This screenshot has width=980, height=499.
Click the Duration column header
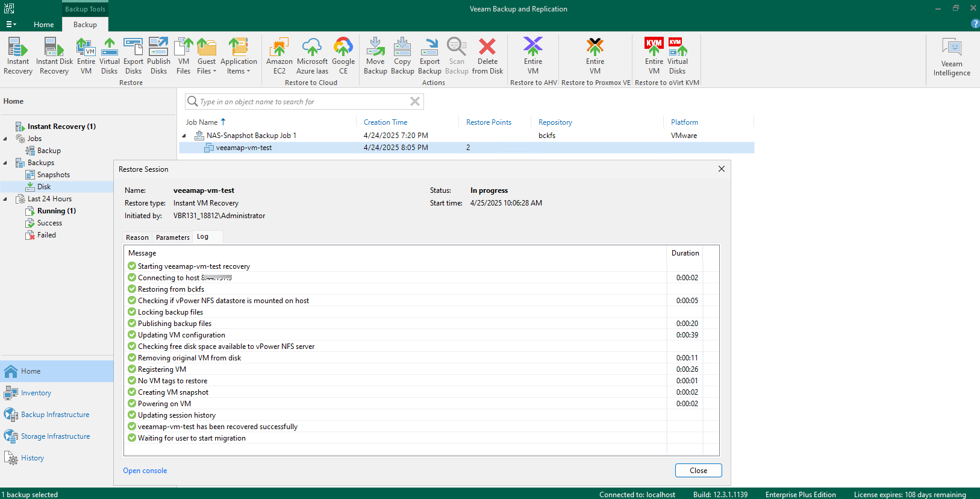[x=685, y=253]
